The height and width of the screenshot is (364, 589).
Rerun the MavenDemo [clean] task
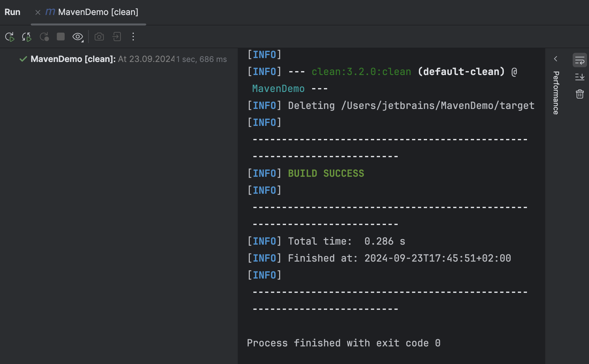click(x=10, y=37)
